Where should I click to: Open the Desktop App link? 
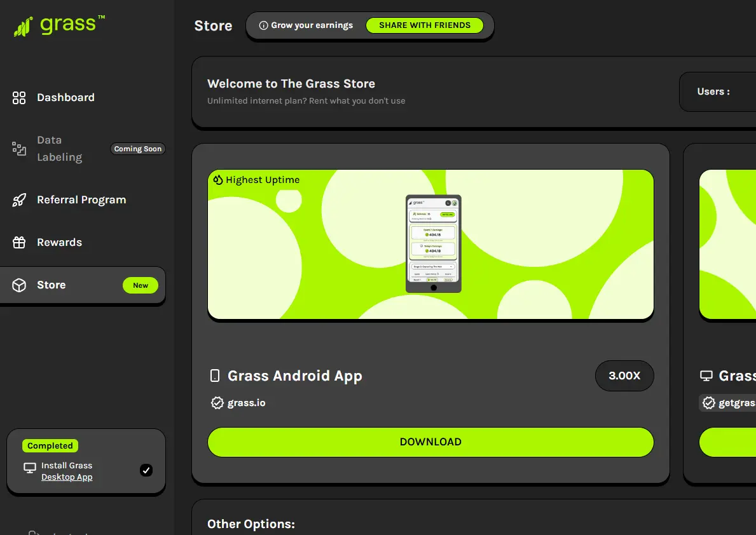(67, 477)
